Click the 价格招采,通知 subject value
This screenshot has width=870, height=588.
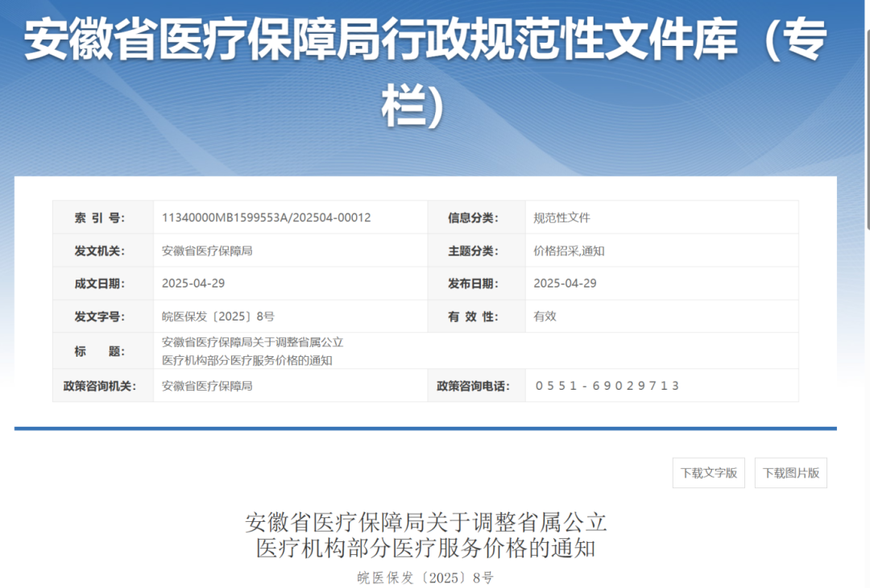point(569,251)
